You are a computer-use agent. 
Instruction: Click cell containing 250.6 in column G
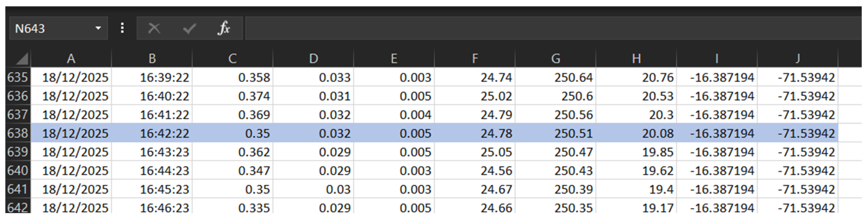(x=555, y=96)
